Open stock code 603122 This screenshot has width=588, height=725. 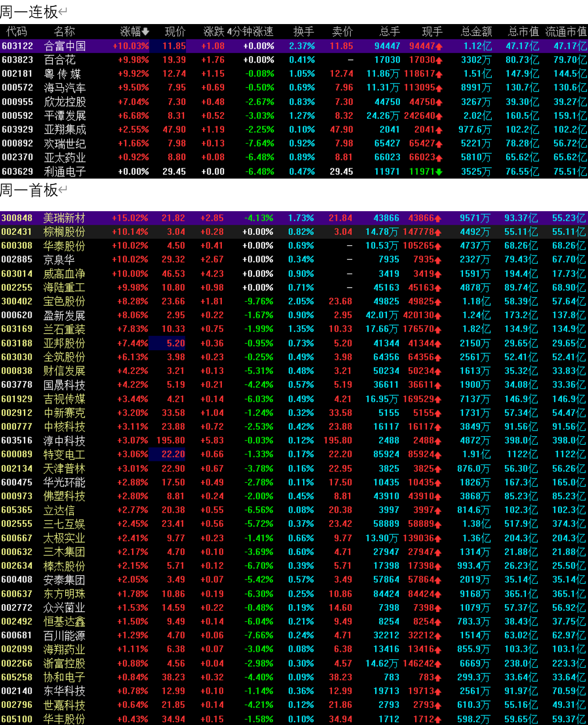coord(17,47)
